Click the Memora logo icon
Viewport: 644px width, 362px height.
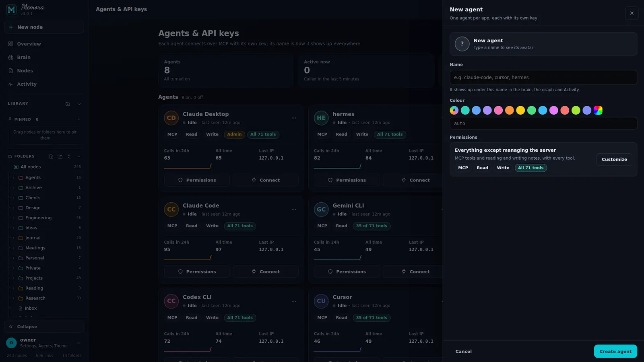11,10
